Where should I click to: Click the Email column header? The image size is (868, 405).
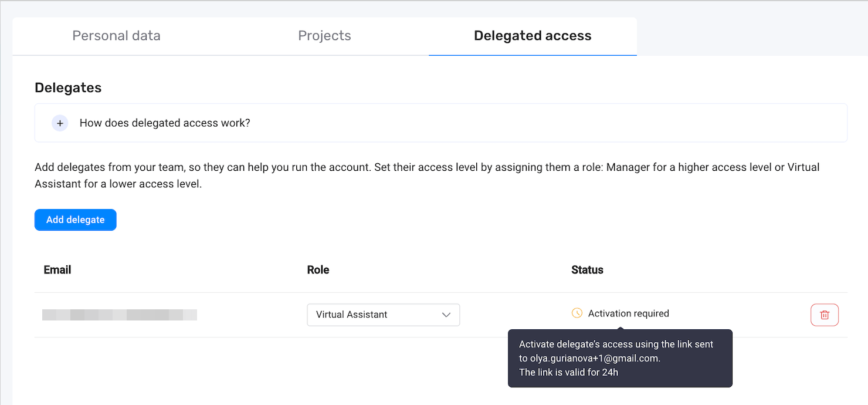(x=57, y=269)
